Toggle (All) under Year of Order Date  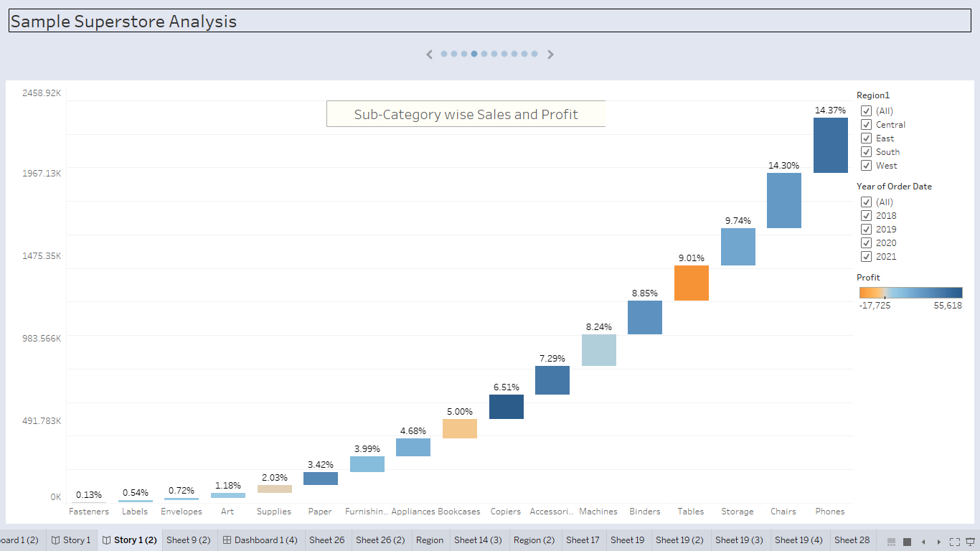coord(866,202)
